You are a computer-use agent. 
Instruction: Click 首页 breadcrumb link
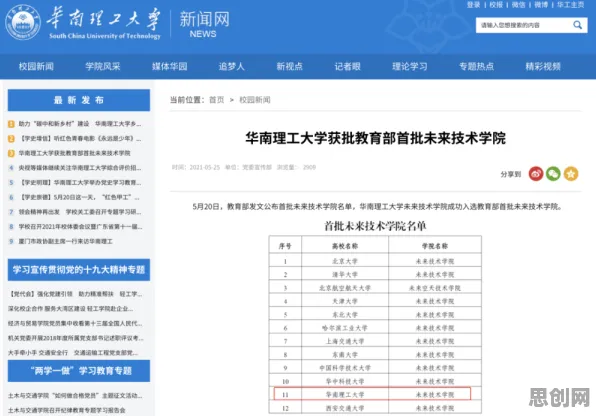coord(217,100)
